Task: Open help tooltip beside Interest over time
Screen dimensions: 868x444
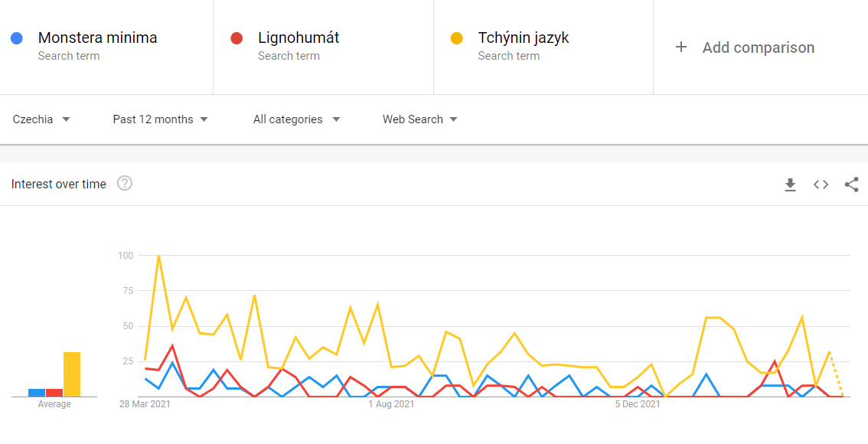Action: tap(125, 184)
